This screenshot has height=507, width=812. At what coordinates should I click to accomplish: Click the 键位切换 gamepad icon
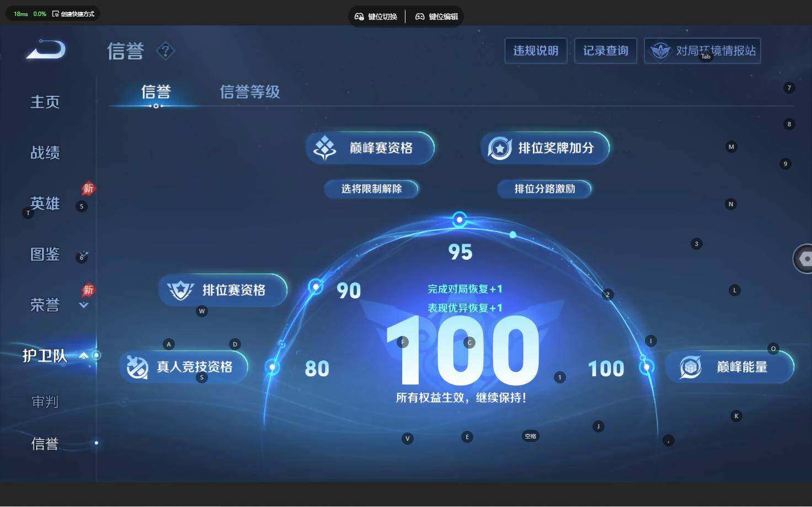click(359, 17)
